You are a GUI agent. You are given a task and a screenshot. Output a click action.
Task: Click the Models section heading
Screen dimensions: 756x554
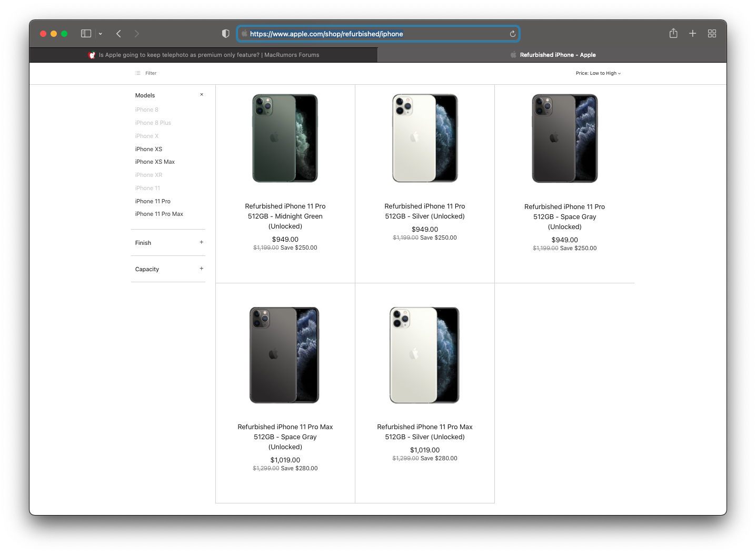(x=145, y=95)
